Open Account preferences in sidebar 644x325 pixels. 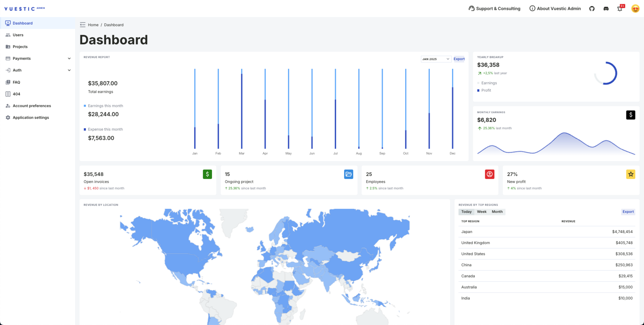pyautogui.click(x=38, y=106)
